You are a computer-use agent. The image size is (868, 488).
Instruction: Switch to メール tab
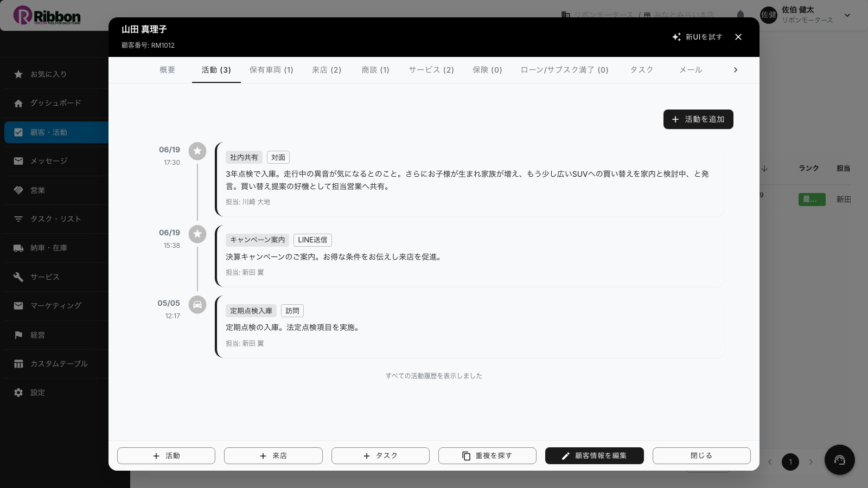(x=691, y=70)
